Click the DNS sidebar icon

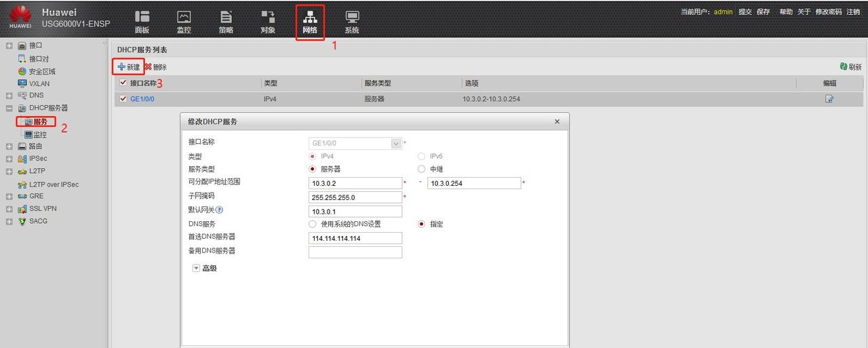click(x=22, y=96)
